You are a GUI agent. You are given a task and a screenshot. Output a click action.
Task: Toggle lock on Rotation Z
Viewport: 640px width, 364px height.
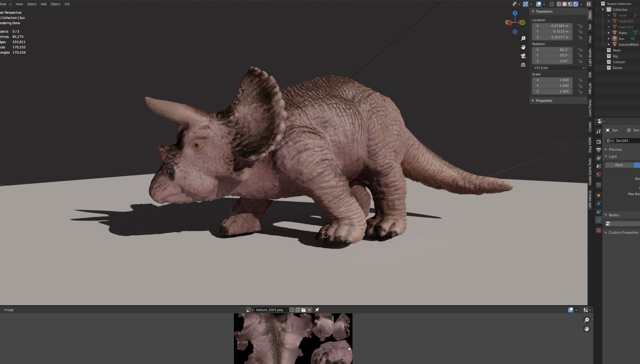tap(580, 61)
